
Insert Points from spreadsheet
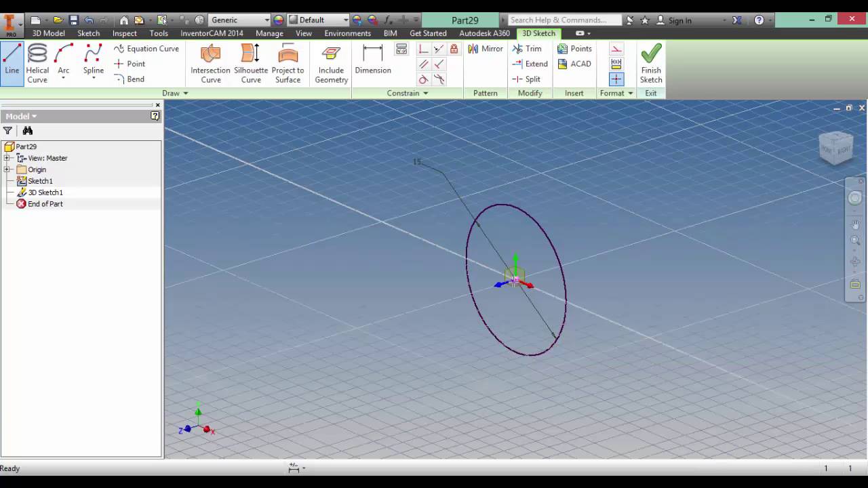click(574, 49)
